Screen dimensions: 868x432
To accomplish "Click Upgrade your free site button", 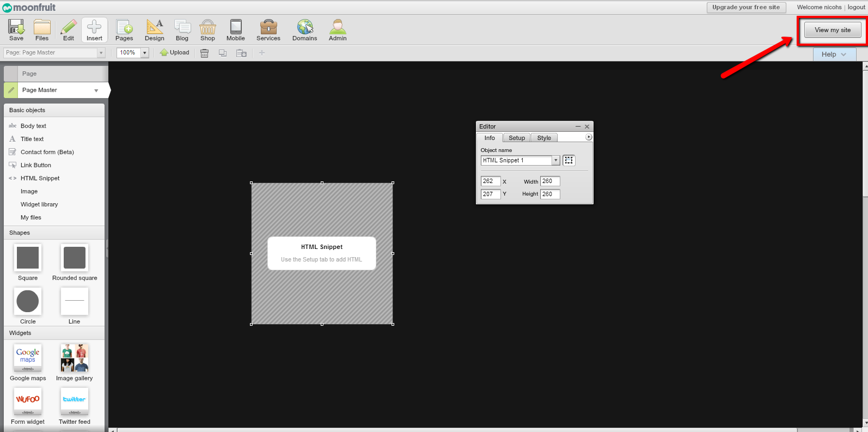I will pyautogui.click(x=745, y=8).
